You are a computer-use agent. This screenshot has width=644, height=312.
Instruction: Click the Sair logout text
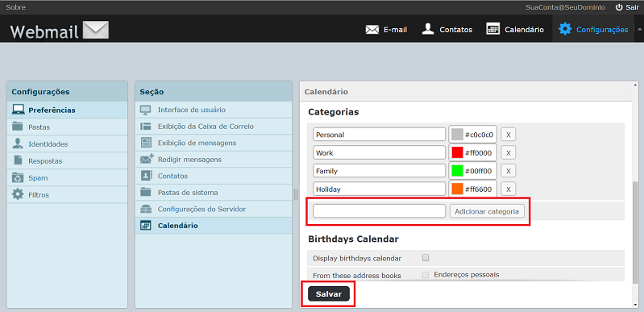click(x=632, y=7)
